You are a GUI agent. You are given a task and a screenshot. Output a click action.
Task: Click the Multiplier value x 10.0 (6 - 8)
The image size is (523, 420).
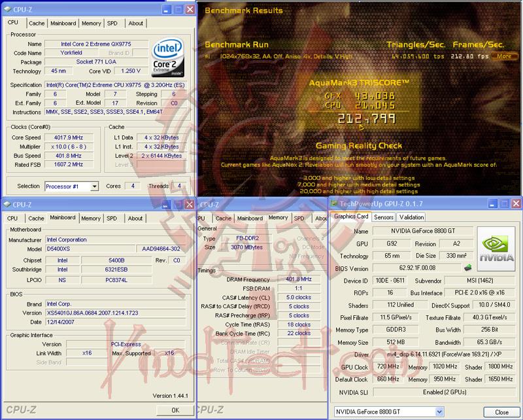click(69, 147)
